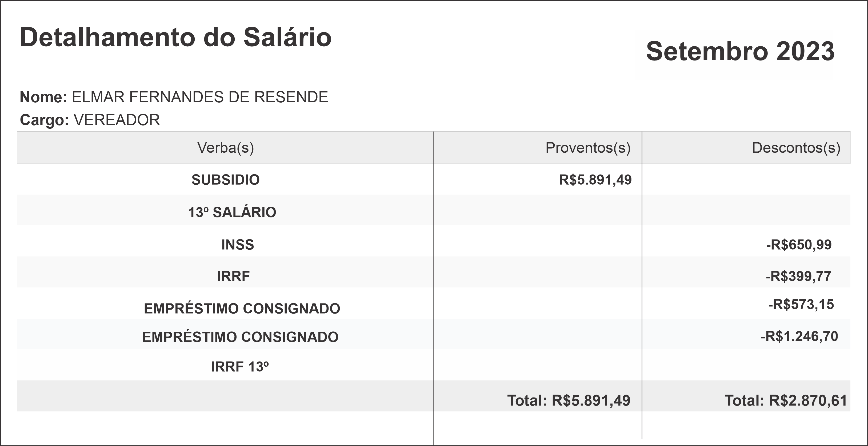Click the proventos "Total: R$5.891,49" cell
The width and height of the screenshot is (868, 446).
(x=569, y=400)
